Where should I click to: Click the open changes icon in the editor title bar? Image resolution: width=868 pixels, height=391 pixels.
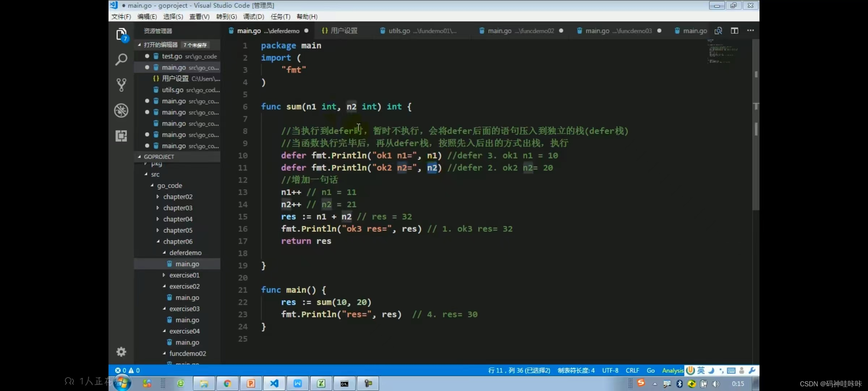coord(718,31)
